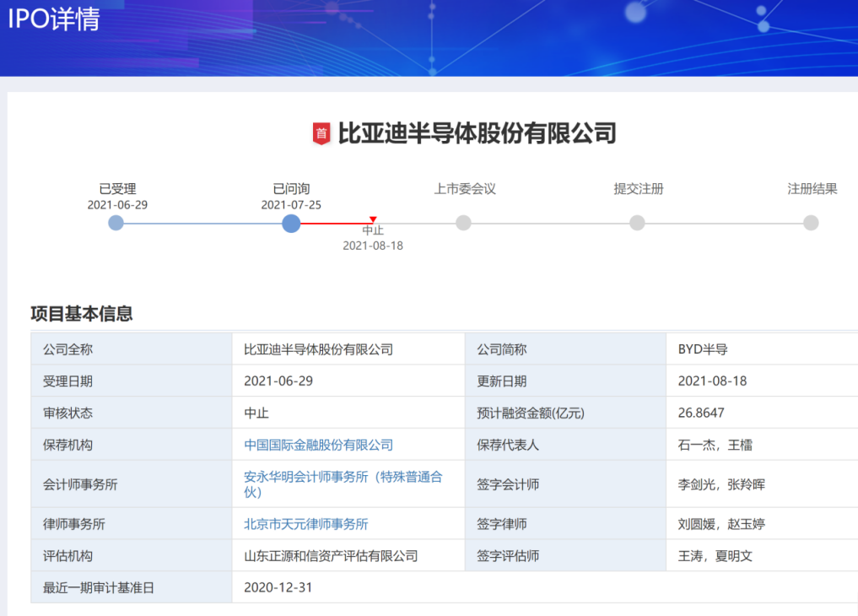Viewport: 858px width, 616px height.
Task: Click the date 2021-07-25 under 已问询
Action: coord(291,204)
